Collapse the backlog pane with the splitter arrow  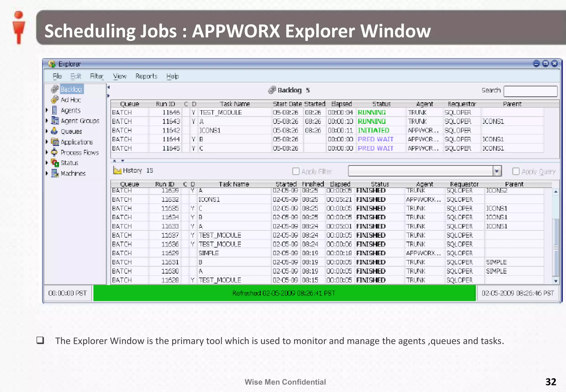[114, 161]
